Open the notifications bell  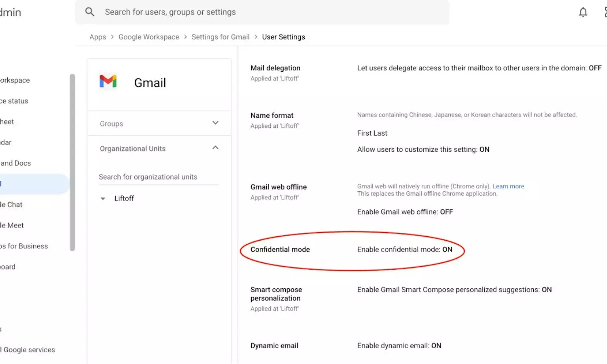[x=583, y=12]
